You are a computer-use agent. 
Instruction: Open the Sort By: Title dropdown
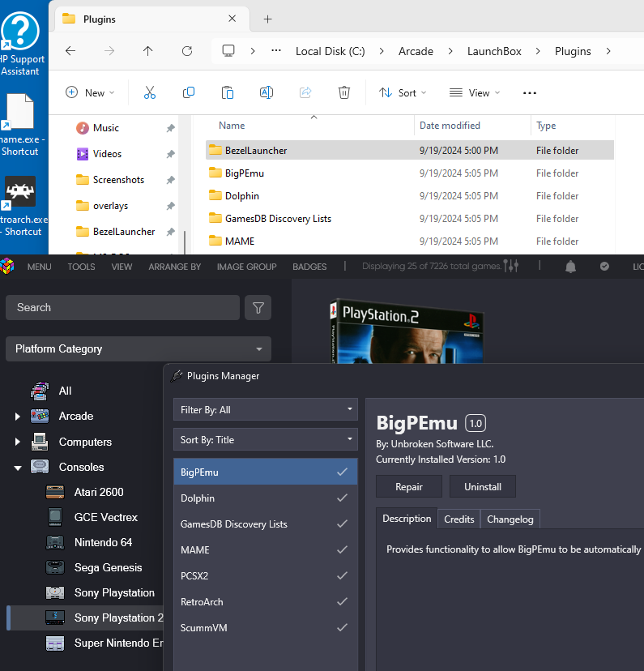(x=266, y=439)
